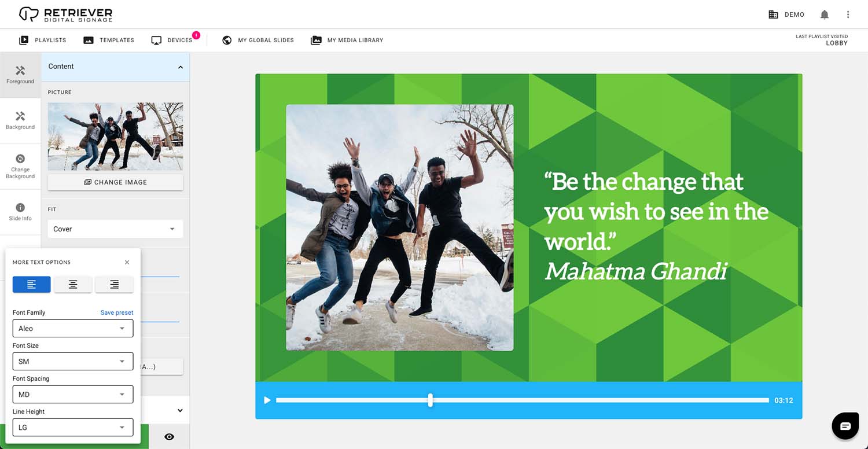This screenshot has height=449, width=868.
Task: Open the Fit dropdown showing Cover
Action: tap(115, 229)
